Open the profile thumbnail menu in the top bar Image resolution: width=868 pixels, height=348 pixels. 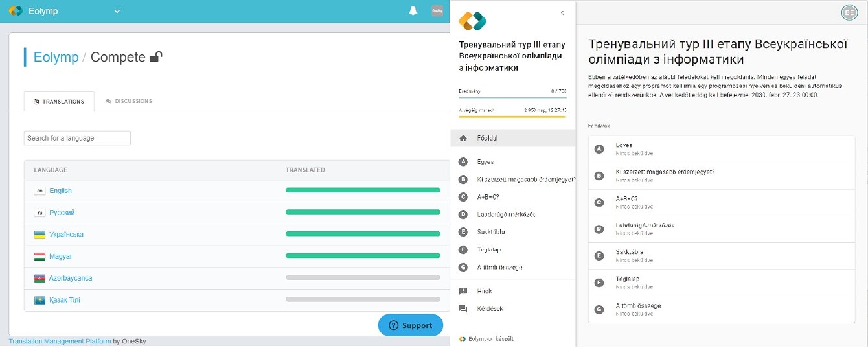coord(438,11)
